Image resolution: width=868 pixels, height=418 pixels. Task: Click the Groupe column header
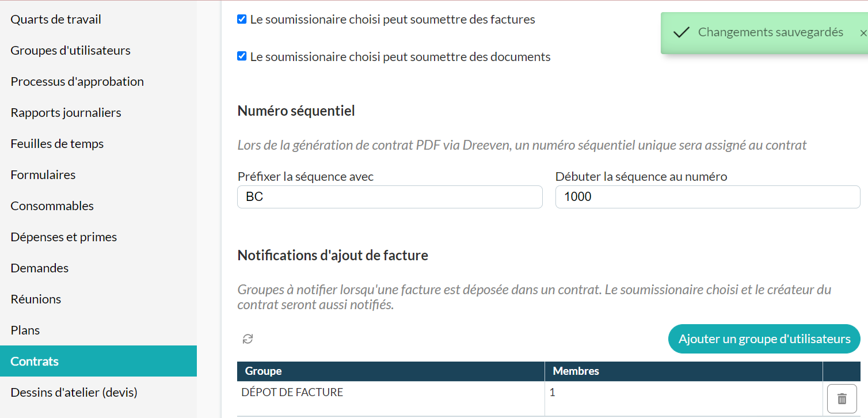391,371
